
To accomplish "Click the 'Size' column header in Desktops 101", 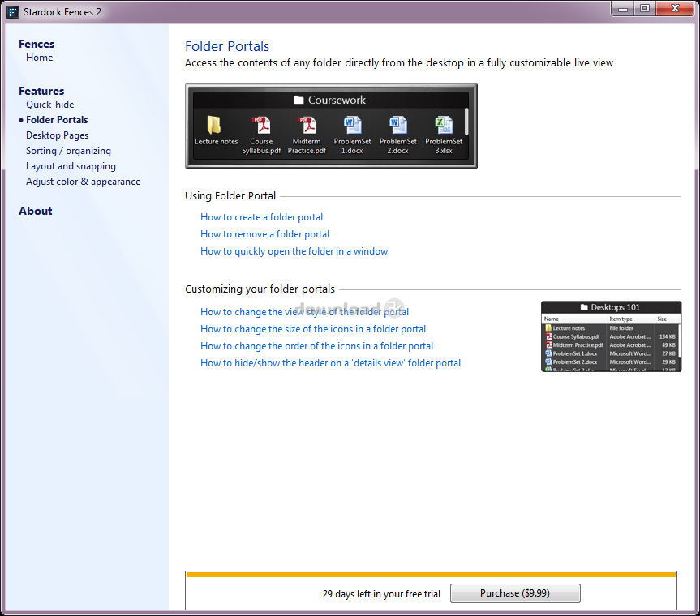I will click(x=662, y=319).
